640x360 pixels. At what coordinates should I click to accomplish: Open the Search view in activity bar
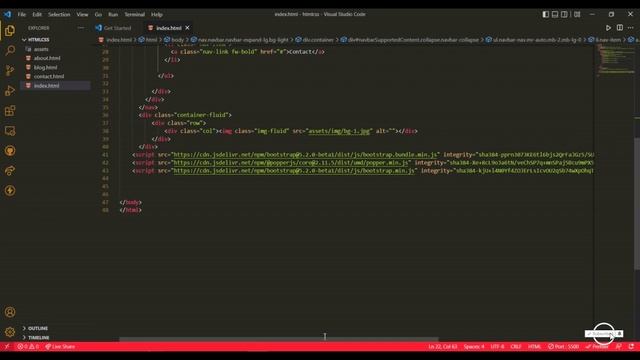pos(10,51)
